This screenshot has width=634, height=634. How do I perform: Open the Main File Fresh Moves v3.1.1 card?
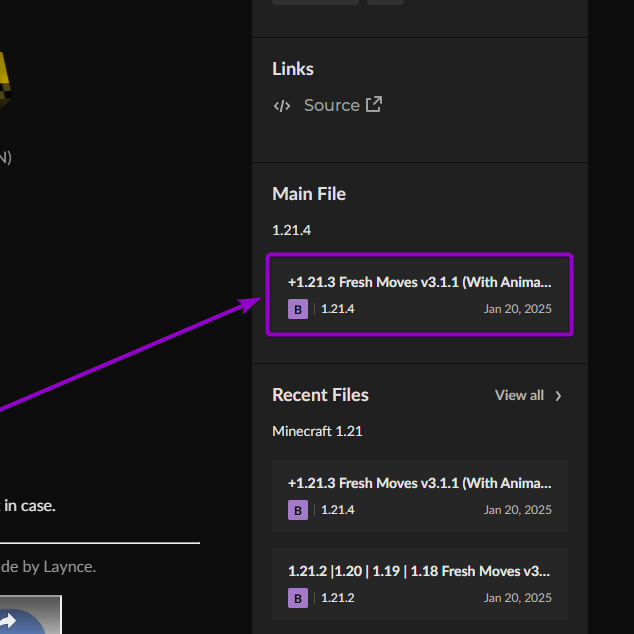click(x=420, y=295)
